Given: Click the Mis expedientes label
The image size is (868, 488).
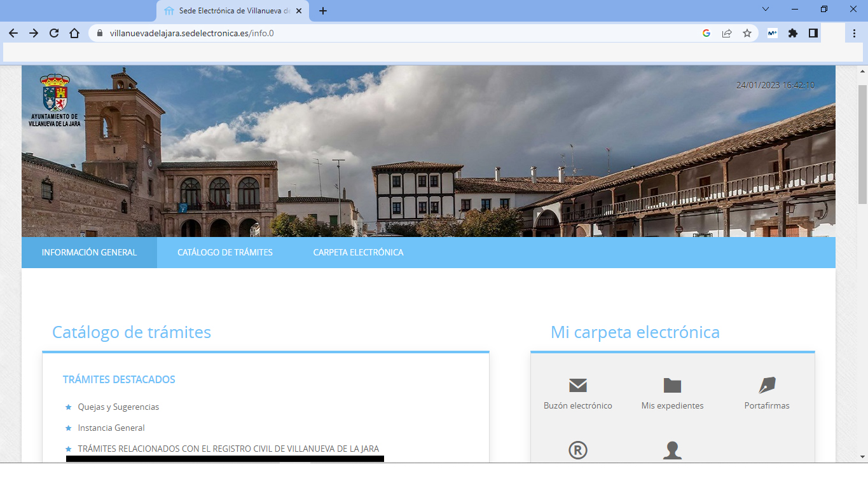Looking at the screenshot, I should [672, 405].
